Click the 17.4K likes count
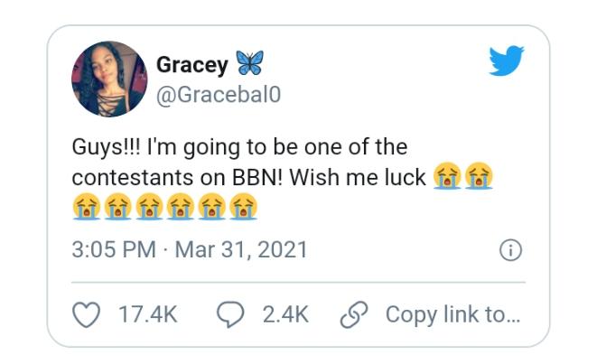Image resolution: width=597 pixels, height=364 pixels. click(148, 314)
